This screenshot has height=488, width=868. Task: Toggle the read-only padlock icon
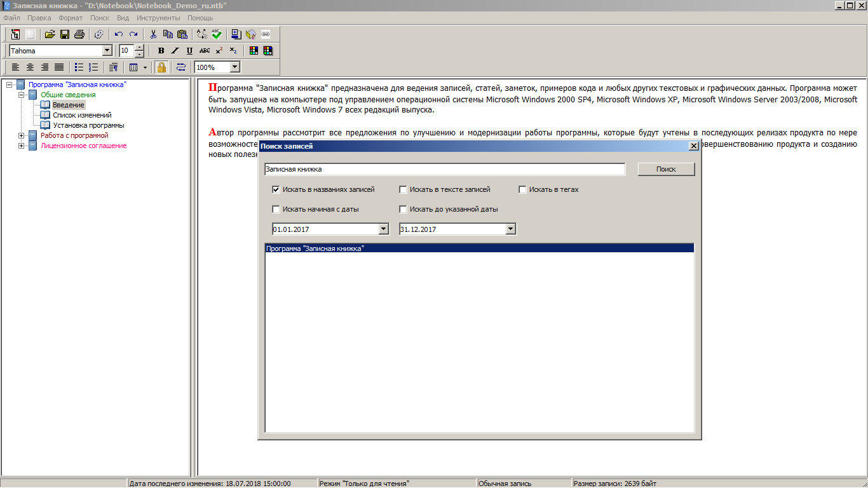click(161, 67)
